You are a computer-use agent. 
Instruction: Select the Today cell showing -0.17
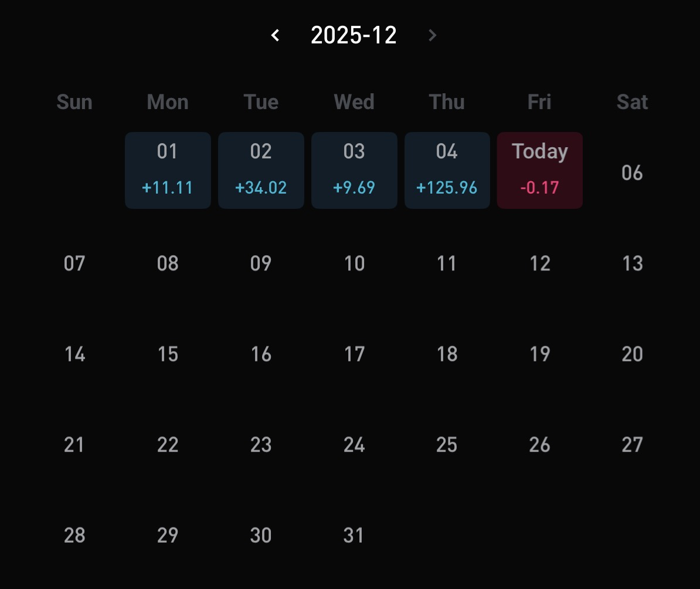pyautogui.click(x=539, y=170)
